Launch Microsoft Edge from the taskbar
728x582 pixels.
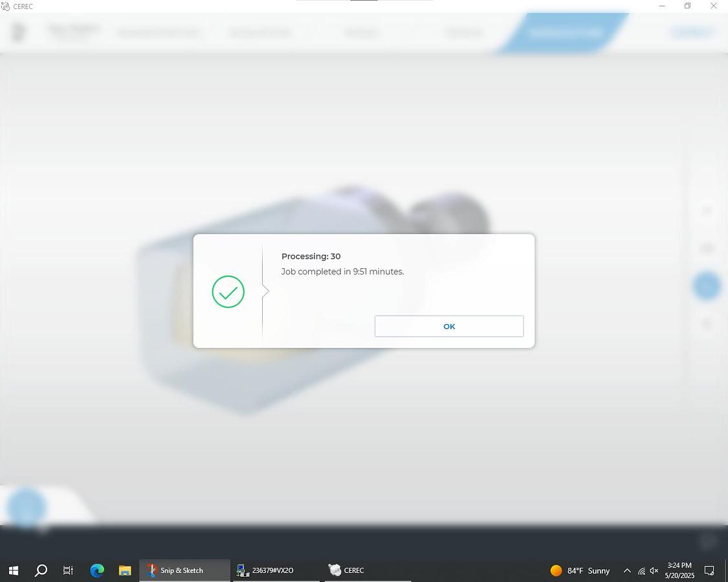click(x=97, y=570)
